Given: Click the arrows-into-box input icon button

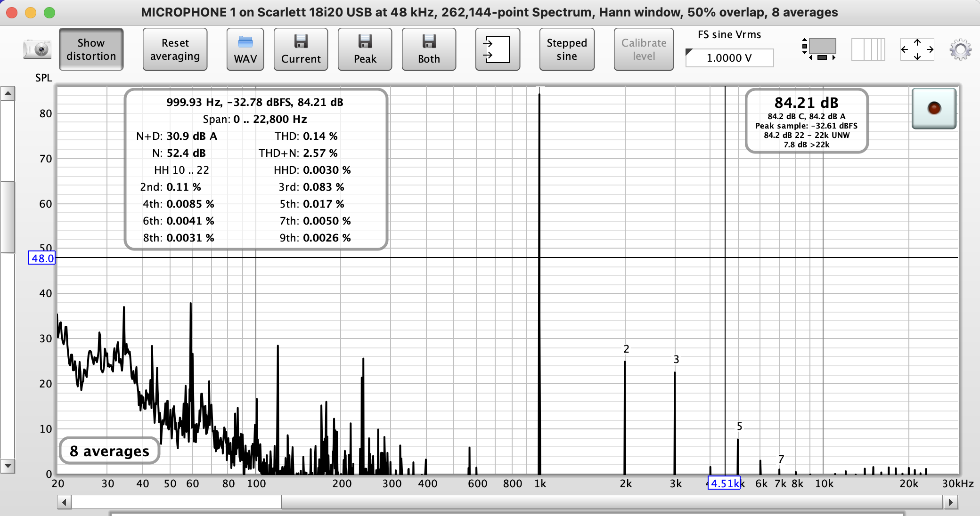Looking at the screenshot, I should click(x=498, y=49).
